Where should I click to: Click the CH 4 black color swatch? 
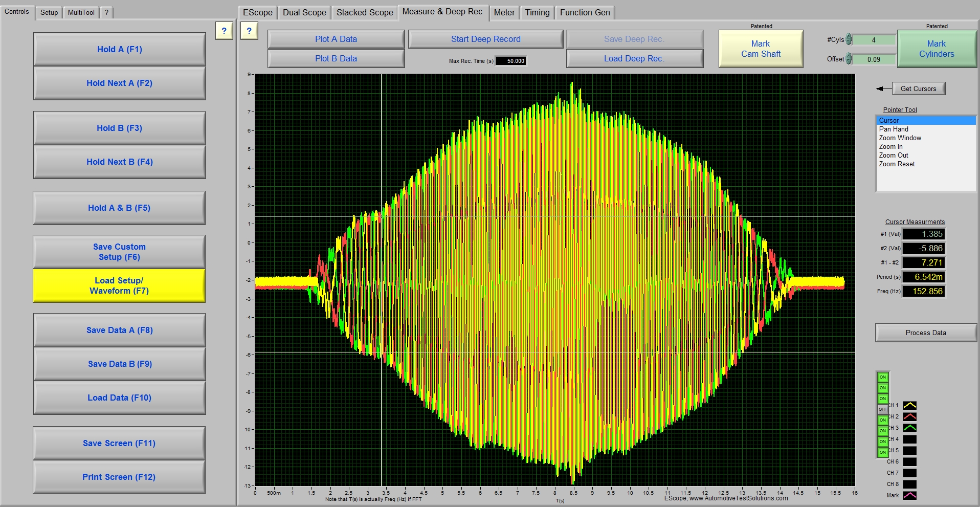(x=909, y=439)
